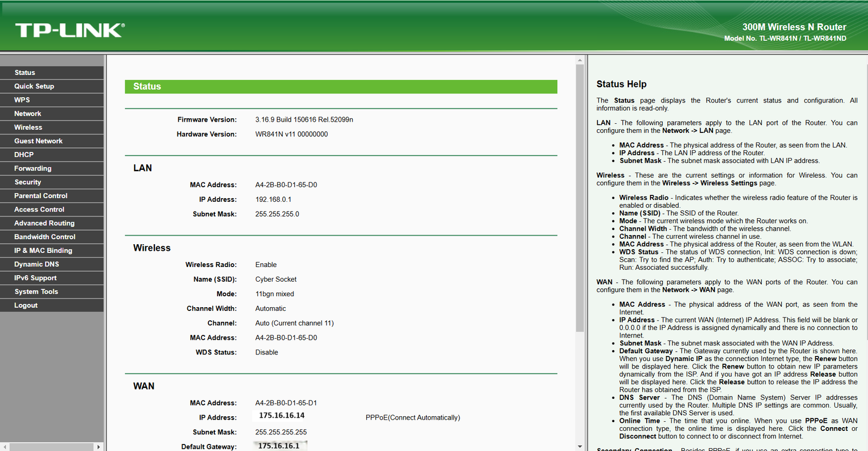868x451 pixels.
Task: Click sidebar horizontal scrollbar left arrow
Action: 5,447
